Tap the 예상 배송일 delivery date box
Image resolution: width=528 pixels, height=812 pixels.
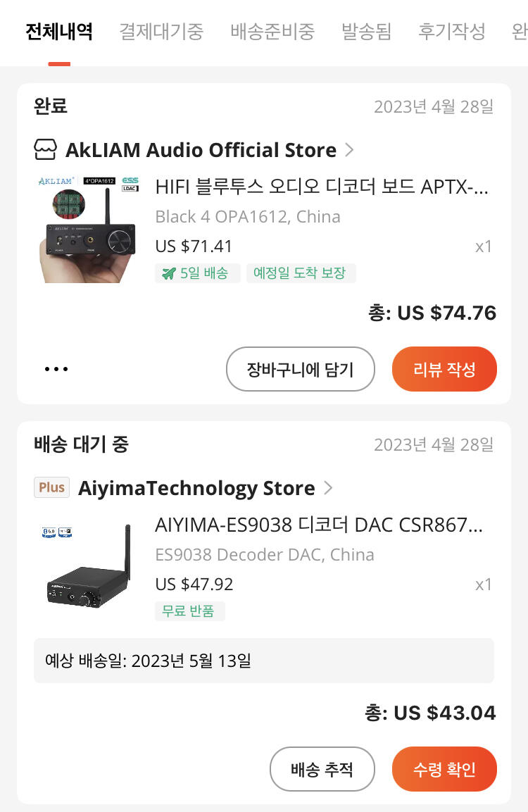coord(264,661)
